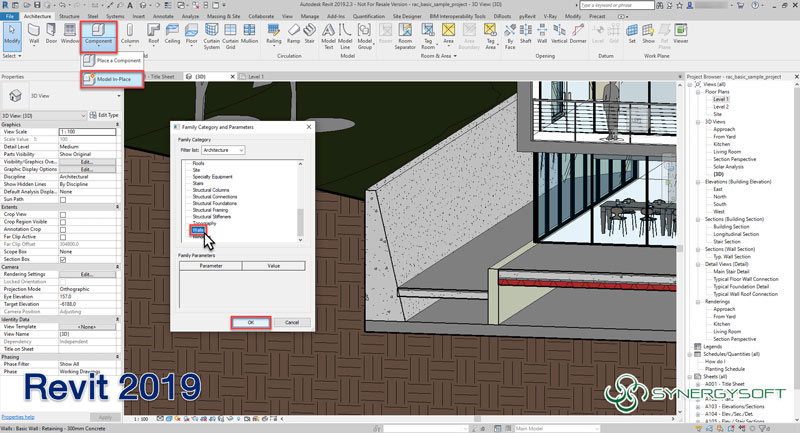Select the Tag Room tool
Screen dimensions: 800x433
click(428, 36)
